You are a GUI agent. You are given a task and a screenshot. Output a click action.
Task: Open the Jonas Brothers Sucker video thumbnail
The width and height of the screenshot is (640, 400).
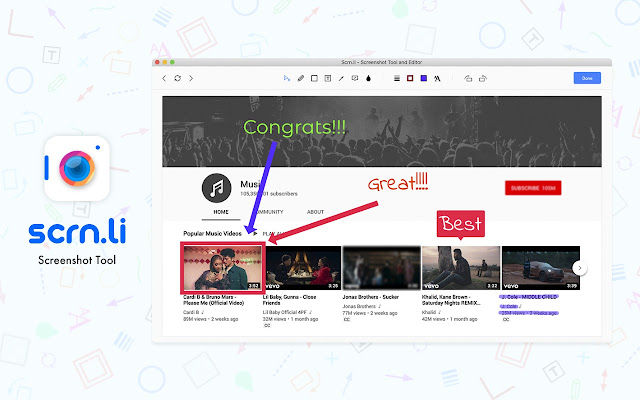point(382,268)
